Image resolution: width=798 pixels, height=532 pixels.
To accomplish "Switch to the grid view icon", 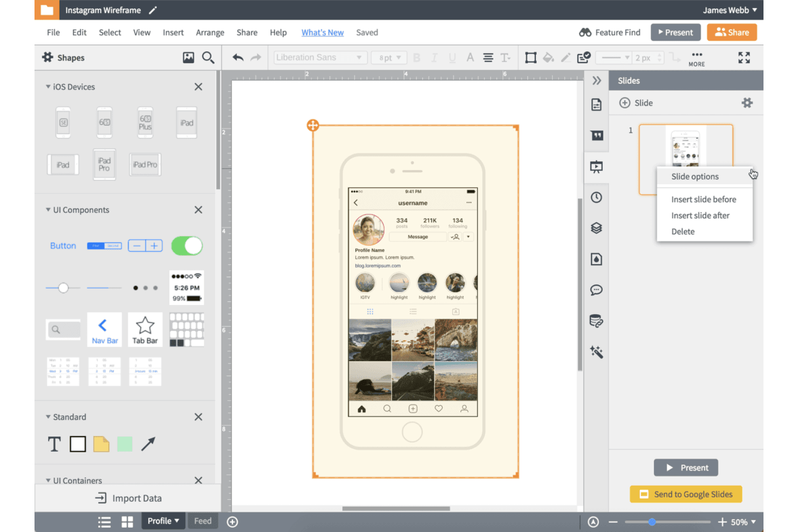I will [x=127, y=522].
